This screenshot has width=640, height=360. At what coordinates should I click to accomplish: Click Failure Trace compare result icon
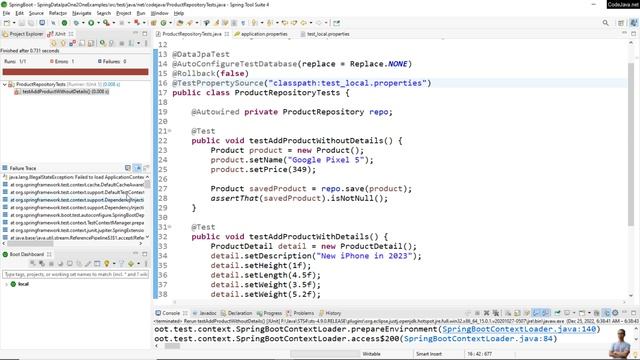(146, 168)
